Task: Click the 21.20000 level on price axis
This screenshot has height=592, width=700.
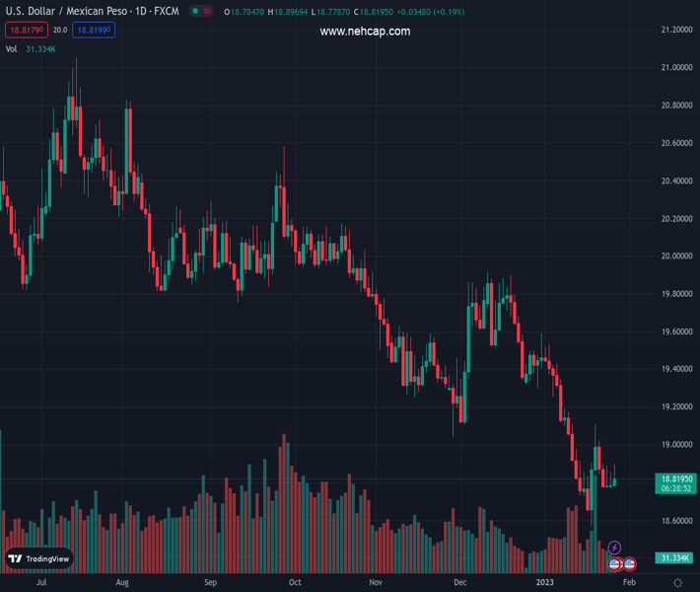Action: point(675,31)
